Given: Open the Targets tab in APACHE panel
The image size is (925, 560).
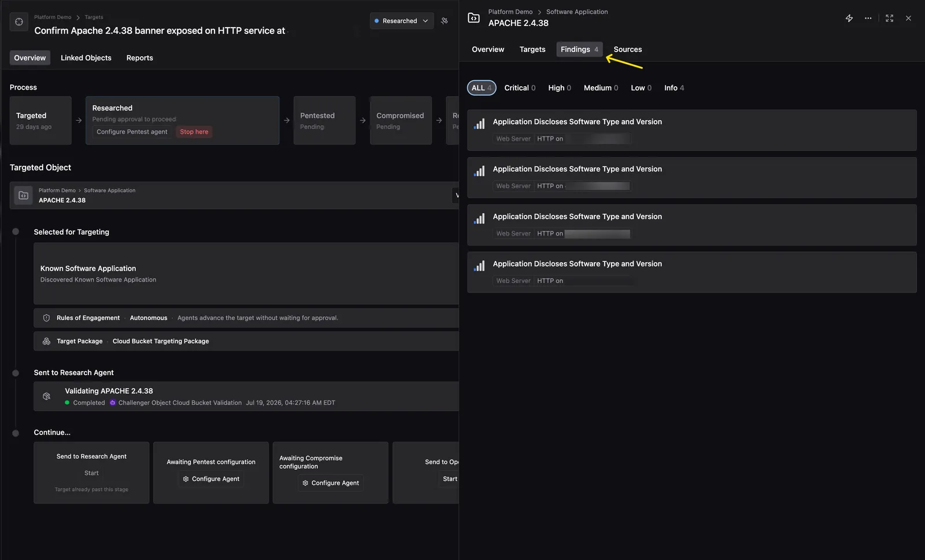Looking at the screenshot, I should point(532,49).
